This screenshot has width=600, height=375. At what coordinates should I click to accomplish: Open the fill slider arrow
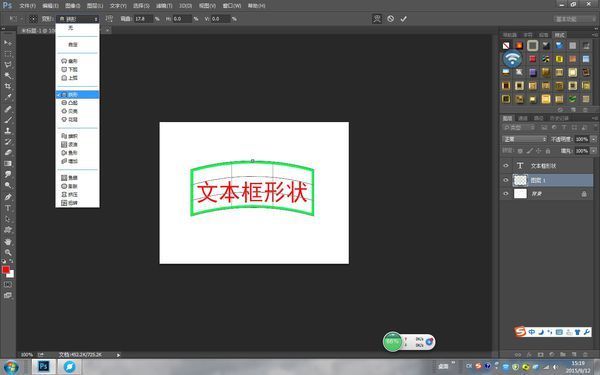(x=593, y=151)
